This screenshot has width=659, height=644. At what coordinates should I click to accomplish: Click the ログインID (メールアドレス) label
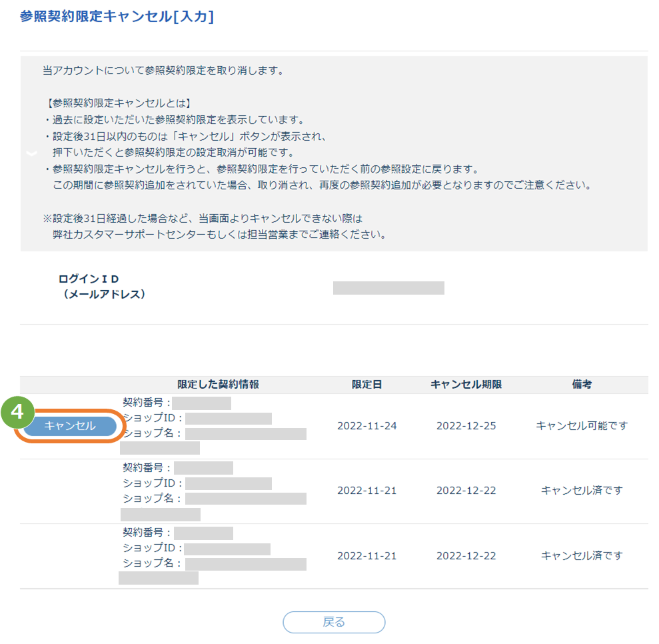point(102,286)
